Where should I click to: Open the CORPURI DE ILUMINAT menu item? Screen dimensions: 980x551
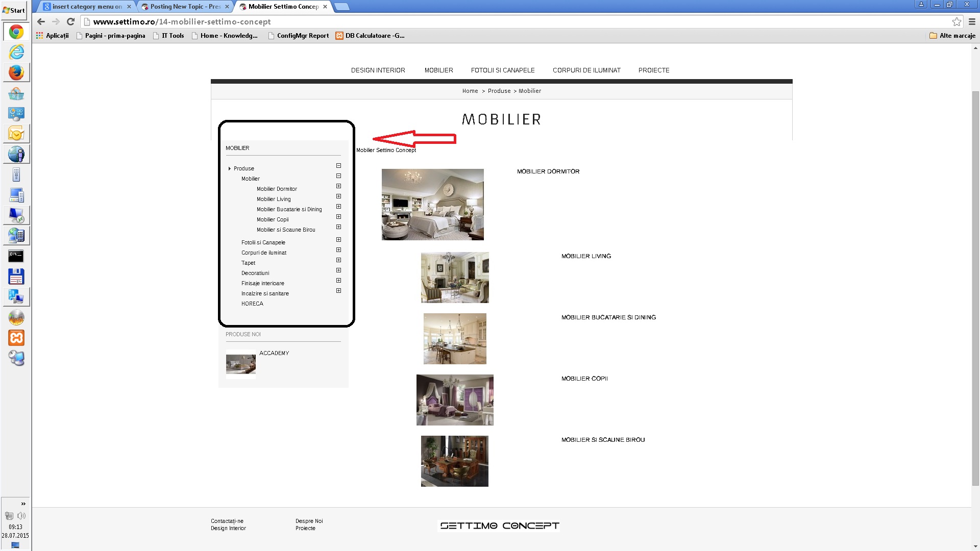pyautogui.click(x=586, y=70)
